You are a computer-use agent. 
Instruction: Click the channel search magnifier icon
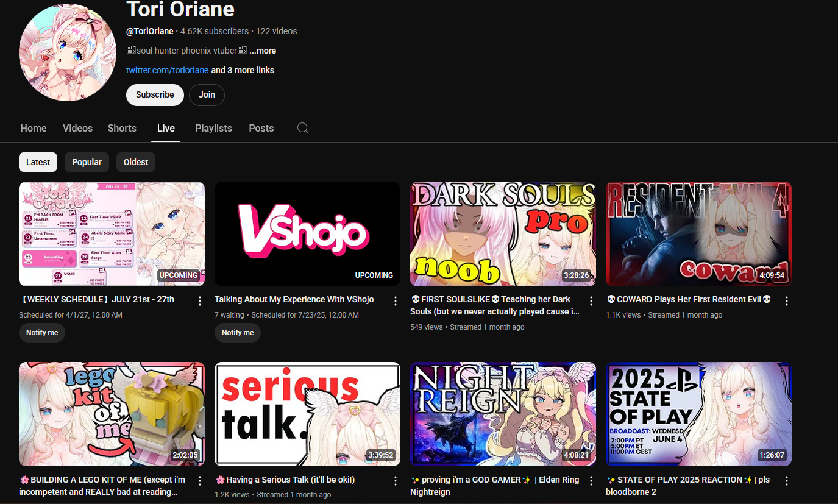pyautogui.click(x=302, y=128)
